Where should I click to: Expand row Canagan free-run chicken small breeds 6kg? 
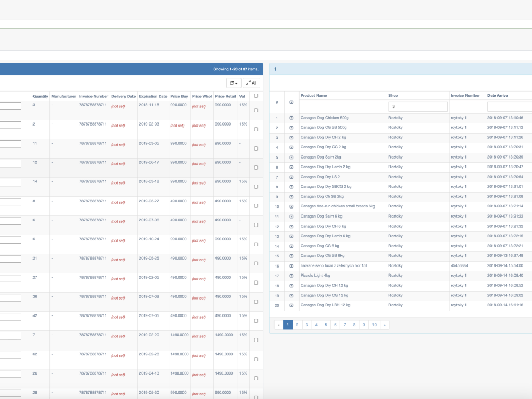[x=292, y=206]
